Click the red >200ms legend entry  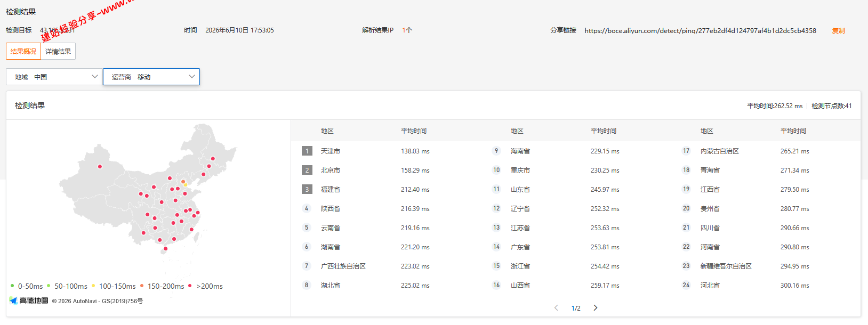[205, 286]
